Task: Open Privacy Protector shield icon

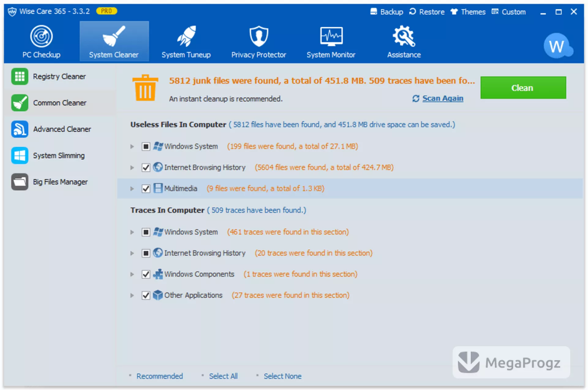Action: 259,36
